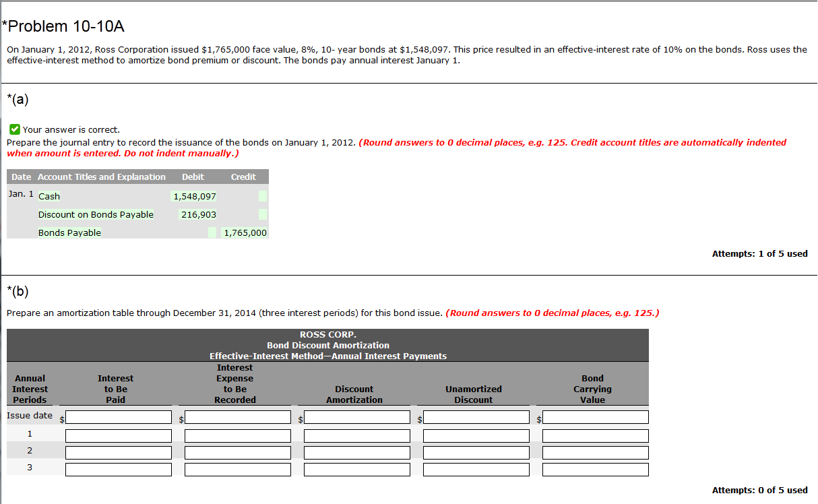
Task: Select the 216,903 debit cell
Action: coord(198,214)
